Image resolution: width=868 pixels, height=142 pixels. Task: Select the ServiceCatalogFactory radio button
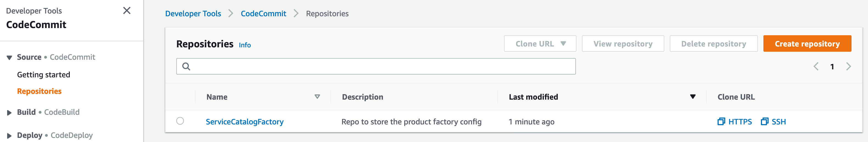(x=180, y=121)
